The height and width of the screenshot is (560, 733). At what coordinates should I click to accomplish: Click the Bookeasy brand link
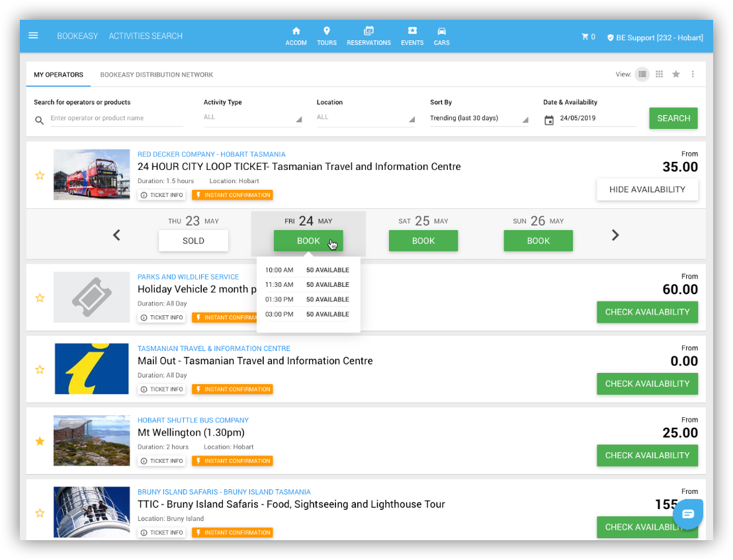(77, 36)
